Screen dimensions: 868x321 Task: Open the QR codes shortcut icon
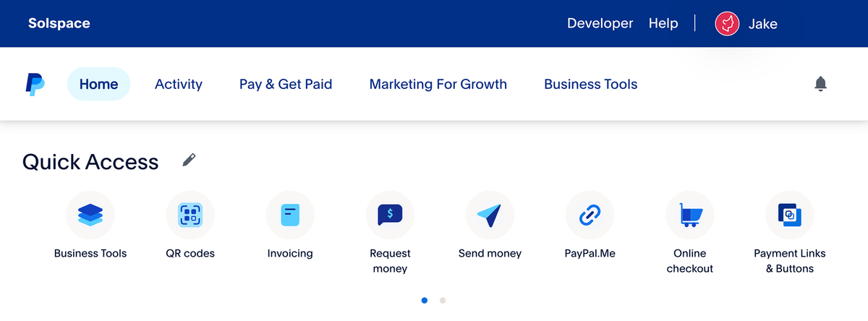[x=190, y=215]
